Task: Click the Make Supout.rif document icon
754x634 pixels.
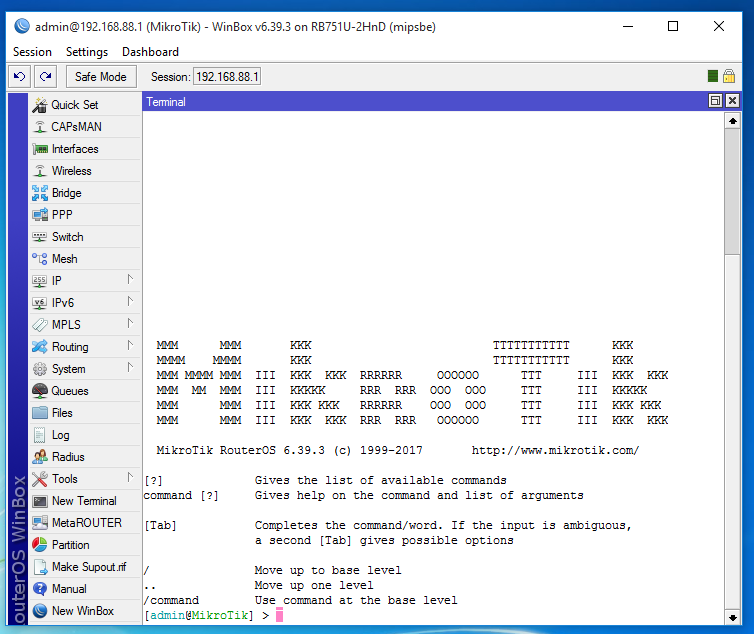Action: click(x=40, y=567)
